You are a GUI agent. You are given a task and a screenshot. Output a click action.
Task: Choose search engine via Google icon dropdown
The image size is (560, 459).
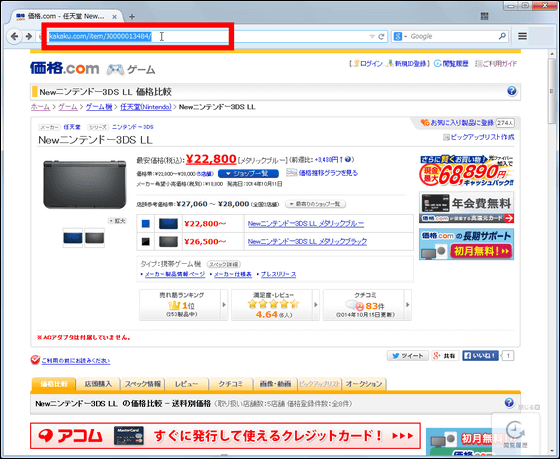tap(400, 36)
